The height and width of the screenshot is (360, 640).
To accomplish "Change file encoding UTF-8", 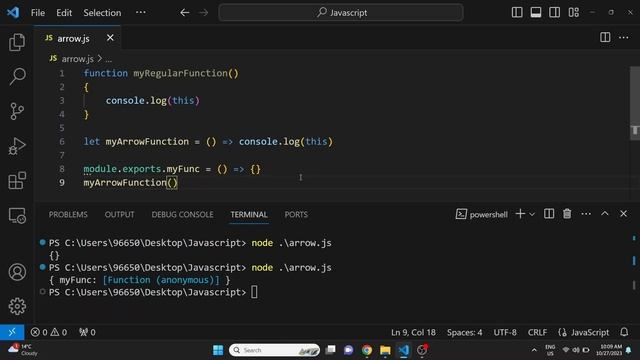I will (505, 332).
